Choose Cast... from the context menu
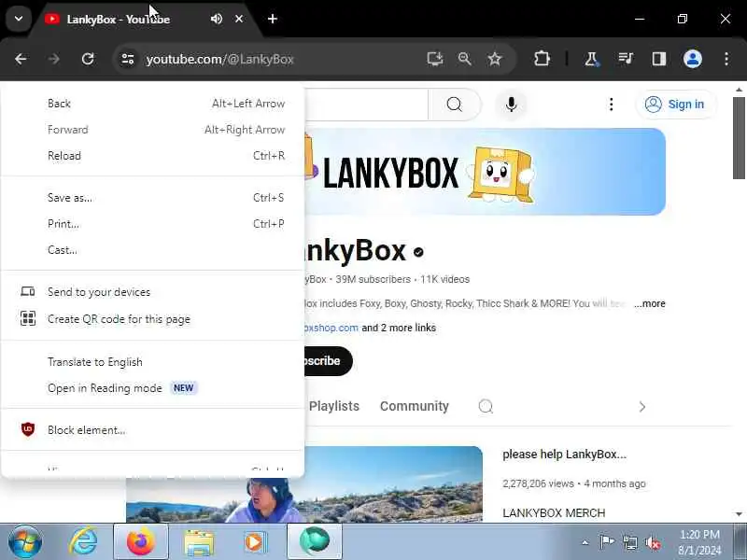Image resolution: width=747 pixels, height=560 pixels. pyautogui.click(x=152, y=250)
